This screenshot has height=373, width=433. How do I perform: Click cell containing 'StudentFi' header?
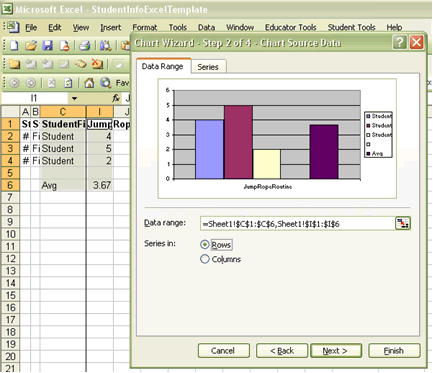pos(63,124)
